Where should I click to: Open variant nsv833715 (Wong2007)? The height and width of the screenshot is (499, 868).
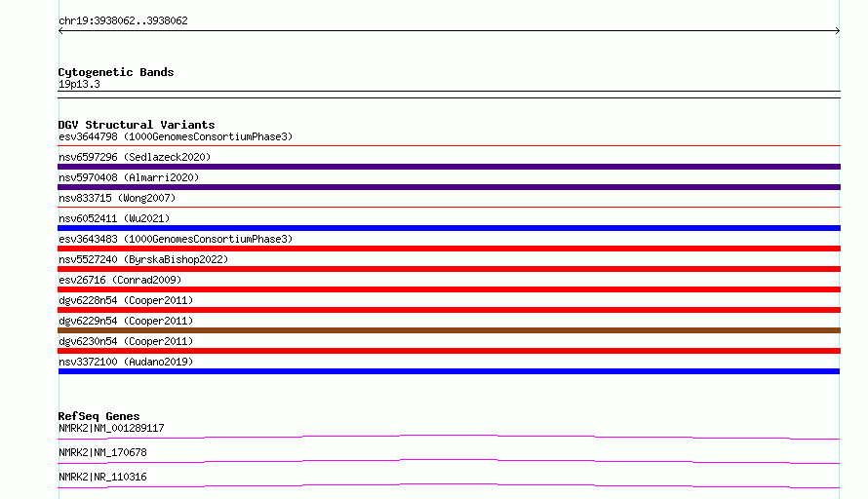tap(117, 198)
